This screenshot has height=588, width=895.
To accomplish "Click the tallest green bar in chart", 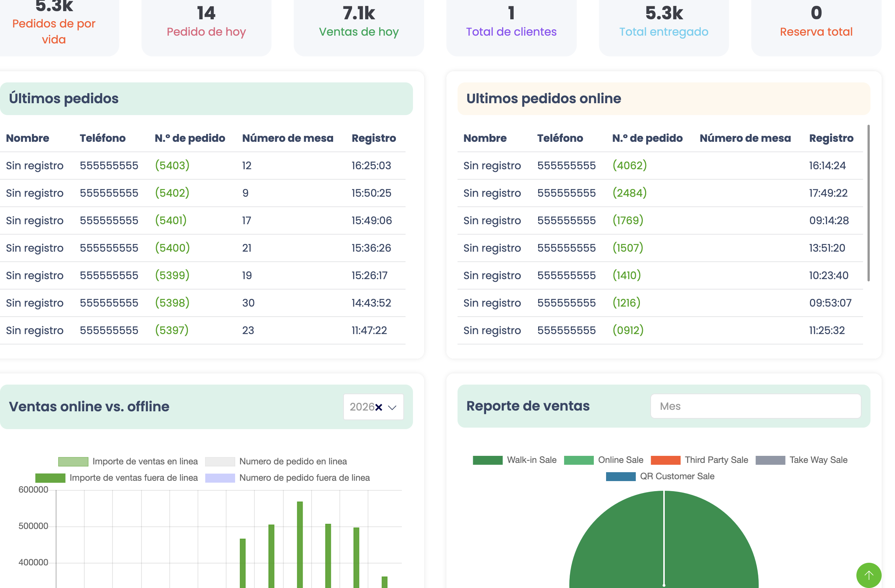I will [300, 545].
